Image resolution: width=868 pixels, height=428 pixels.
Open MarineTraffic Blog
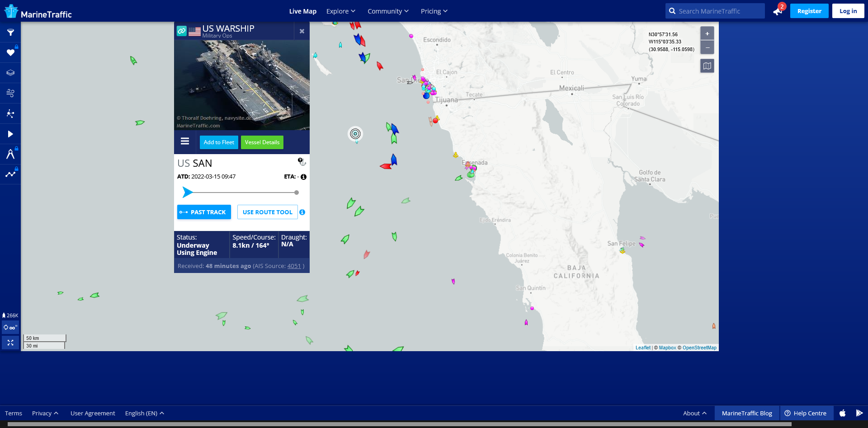747,414
